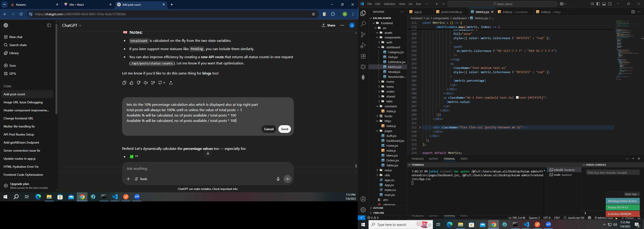This screenshot has height=229, width=644.
Task: Click the Ask anything input field
Action: coord(208,169)
